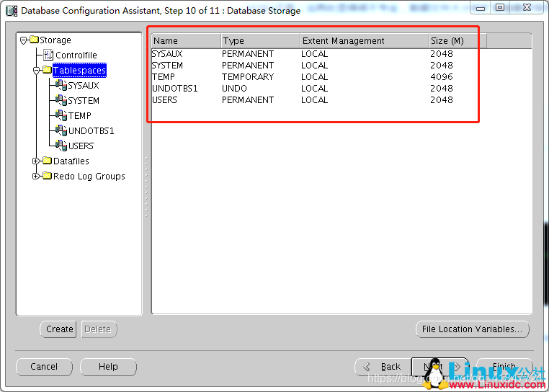Click LOCAL value in SYSTEM row
549x392 pixels.
click(x=314, y=66)
